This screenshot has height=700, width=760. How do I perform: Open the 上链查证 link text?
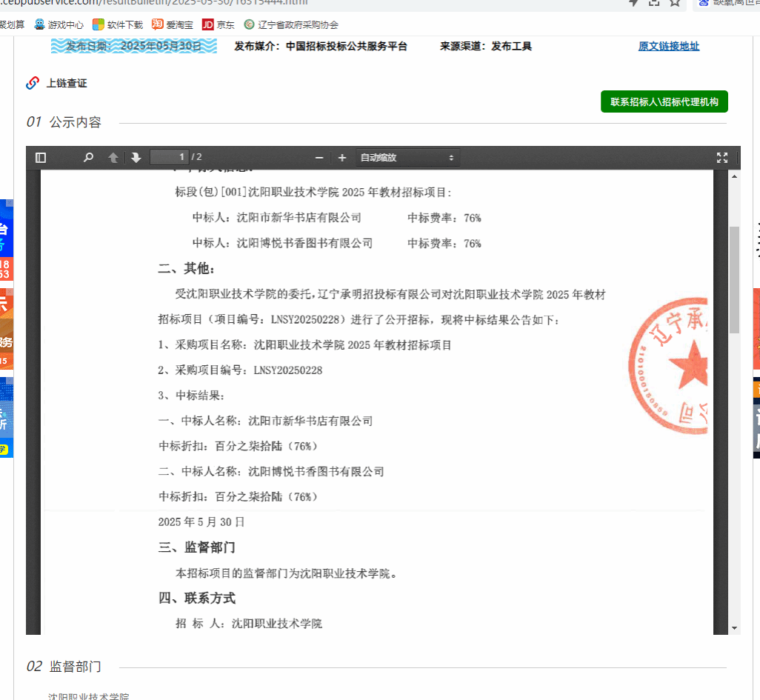point(67,84)
